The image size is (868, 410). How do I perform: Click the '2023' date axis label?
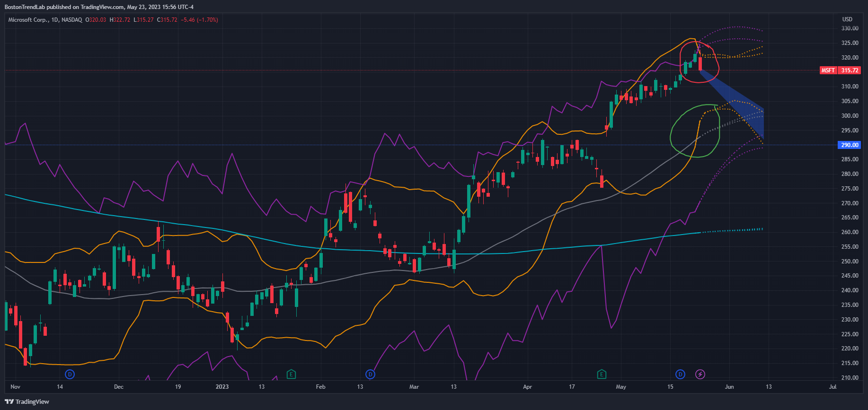point(222,387)
